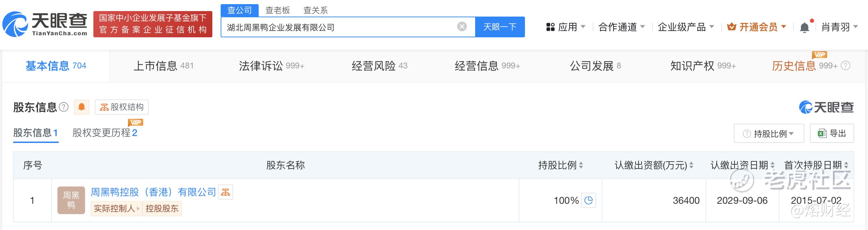
Task: Sort by 首次持股日期 column arrows
Action: (x=846, y=165)
